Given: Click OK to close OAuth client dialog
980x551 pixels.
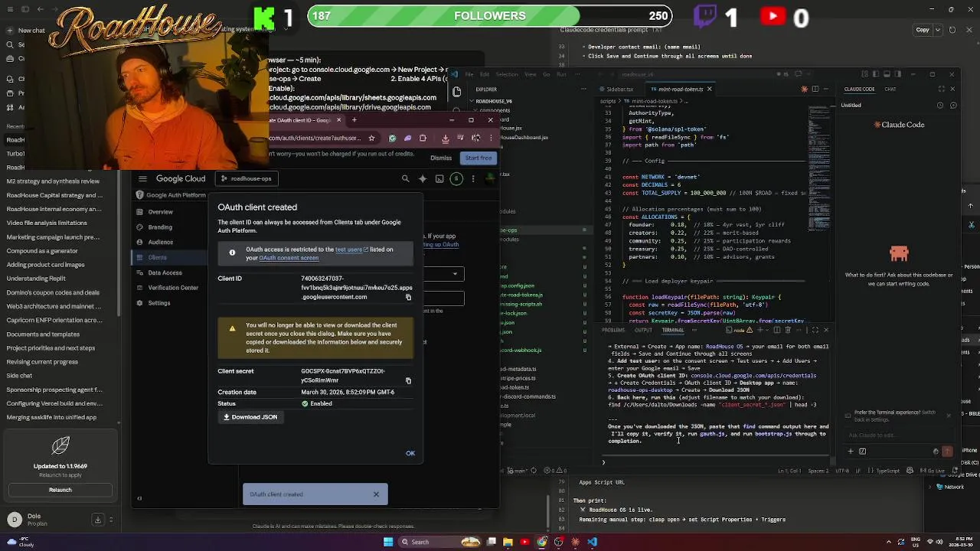Looking at the screenshot, I should pos(410,453).
